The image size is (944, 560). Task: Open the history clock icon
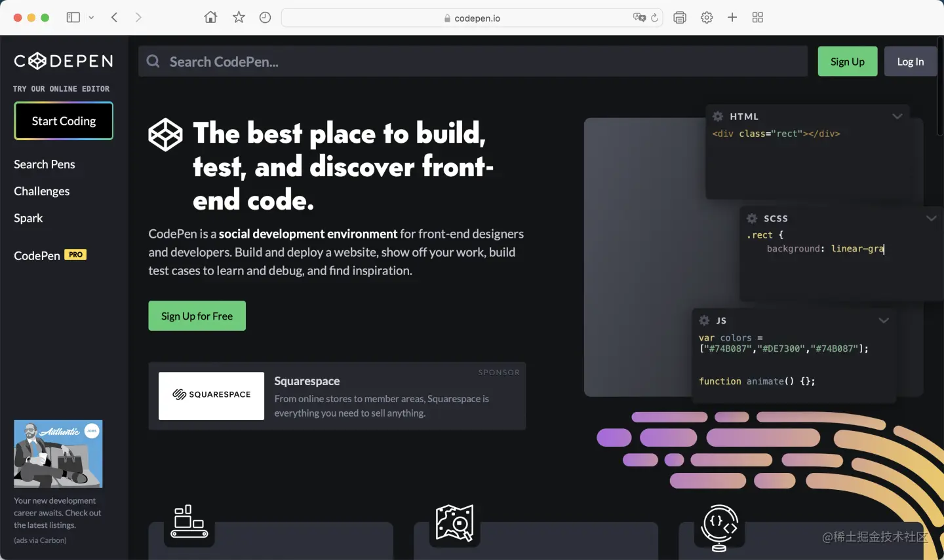coord(265,18)
